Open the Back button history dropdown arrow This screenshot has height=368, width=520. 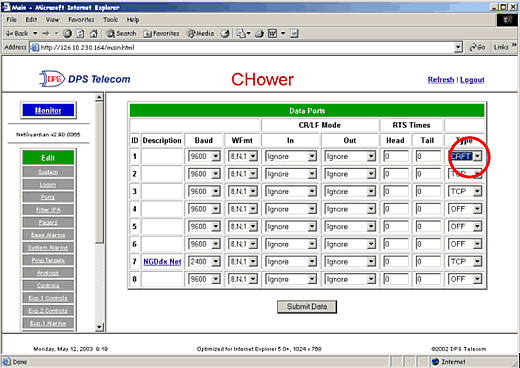pyautogui.click(x=35, y=33)
